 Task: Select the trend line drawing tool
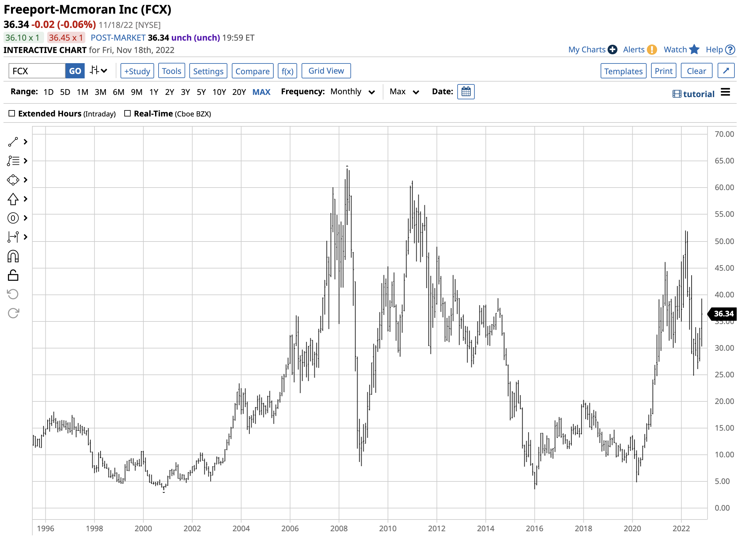[x=13, y=142]
